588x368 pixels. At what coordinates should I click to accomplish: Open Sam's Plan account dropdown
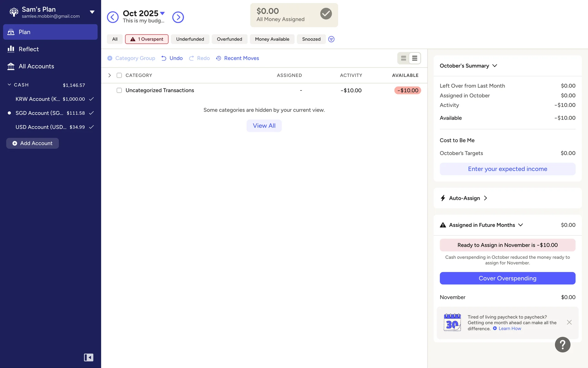coord(92,12)
